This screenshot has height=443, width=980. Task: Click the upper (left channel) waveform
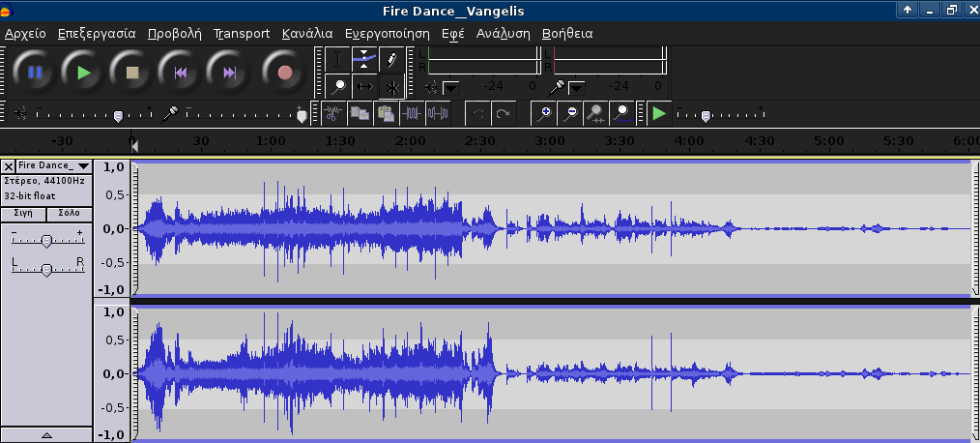551,228
